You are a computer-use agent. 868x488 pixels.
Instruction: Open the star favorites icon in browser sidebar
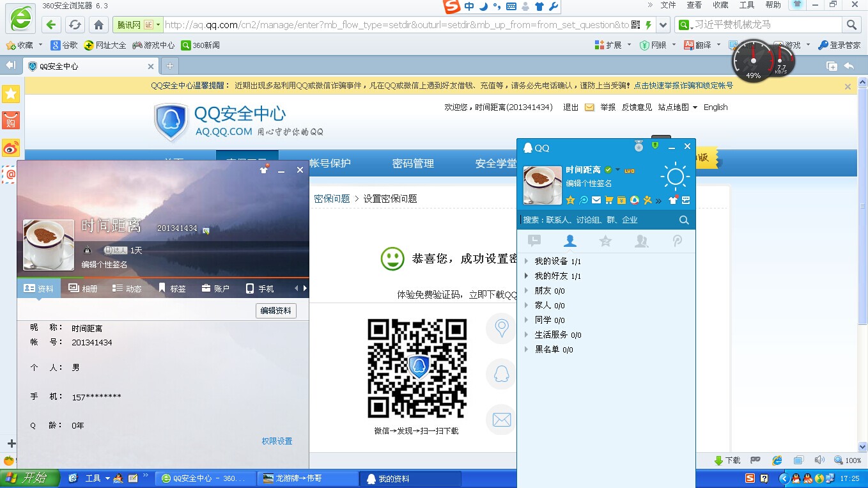[x=11, y=94]
